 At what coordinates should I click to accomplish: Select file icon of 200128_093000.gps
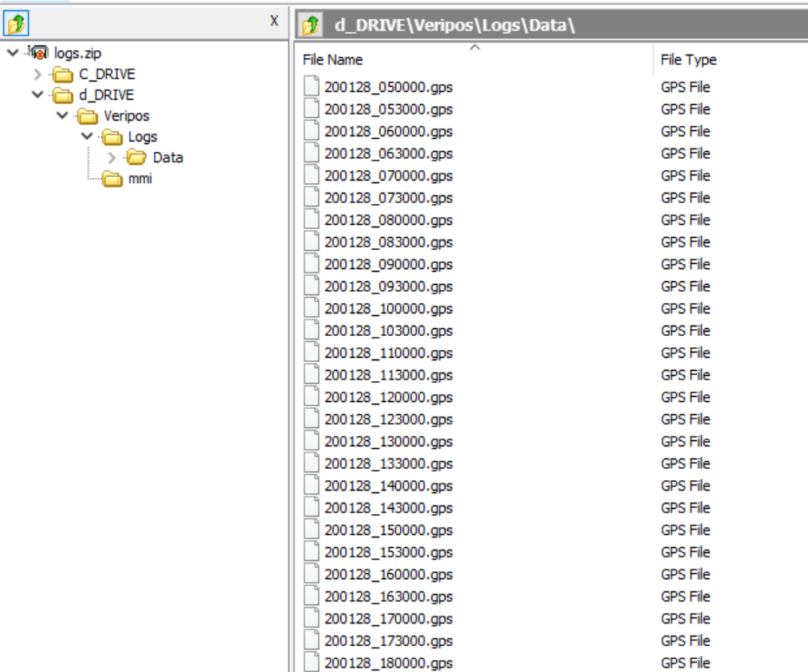[312, 286]
